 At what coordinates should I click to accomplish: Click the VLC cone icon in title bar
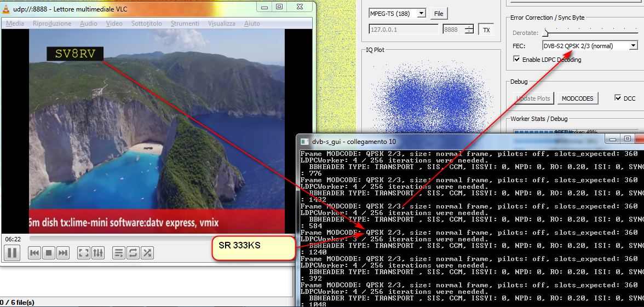(6, 8)
